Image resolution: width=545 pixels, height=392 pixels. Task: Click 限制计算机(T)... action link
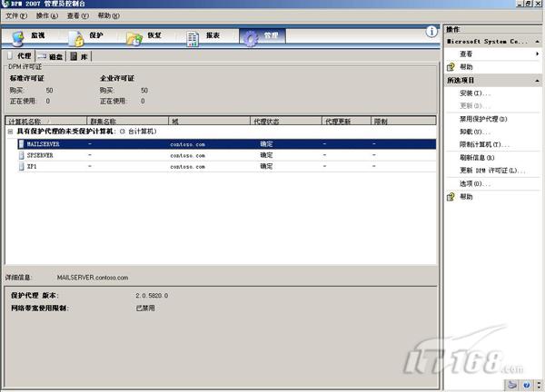(x=484, y=144)
